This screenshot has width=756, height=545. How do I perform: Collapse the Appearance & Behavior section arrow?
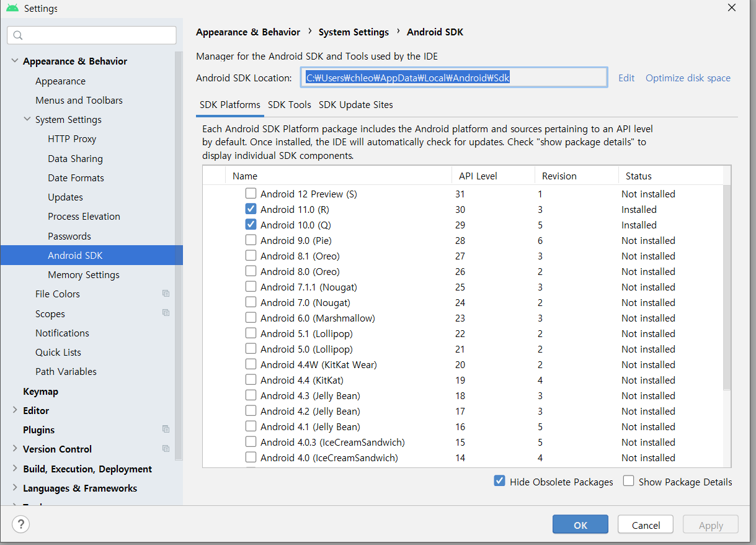click(15, 61)
